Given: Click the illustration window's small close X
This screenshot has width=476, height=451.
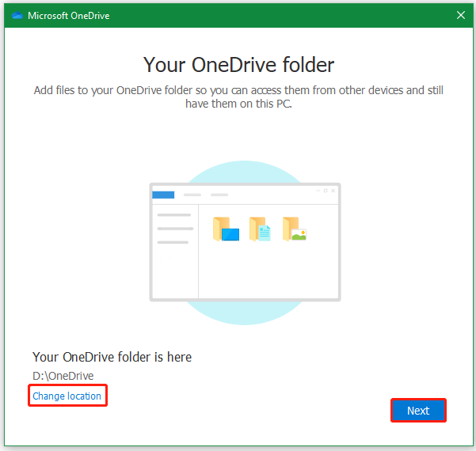Looking at the screenshot, I should [333, 191].
